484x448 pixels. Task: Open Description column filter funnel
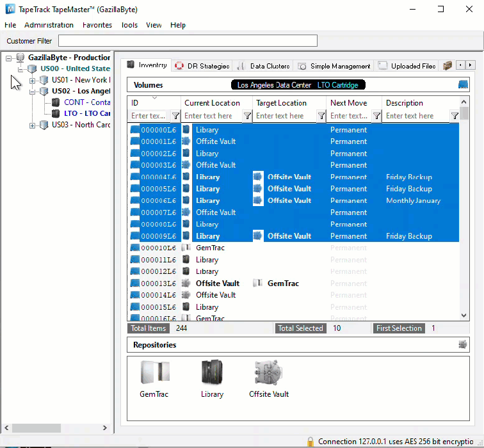tap(455, 116)
